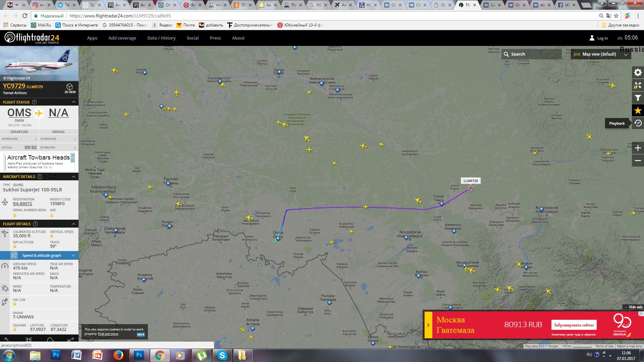Screen dimensions: 644x362
Task: Open the Playback history icon
Action: click(x=638, y=123)
